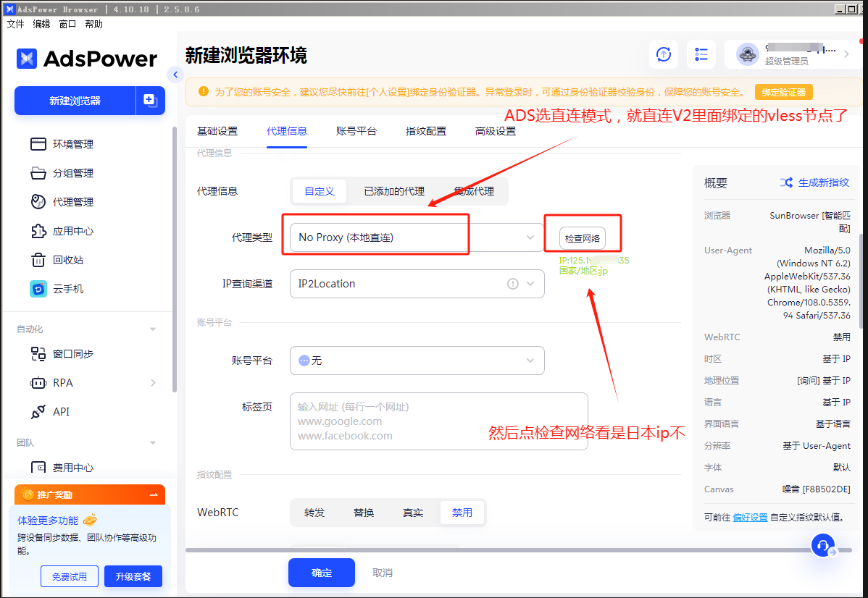Open the IP查询渠道 IP2Location dropdown

(417, 284)
